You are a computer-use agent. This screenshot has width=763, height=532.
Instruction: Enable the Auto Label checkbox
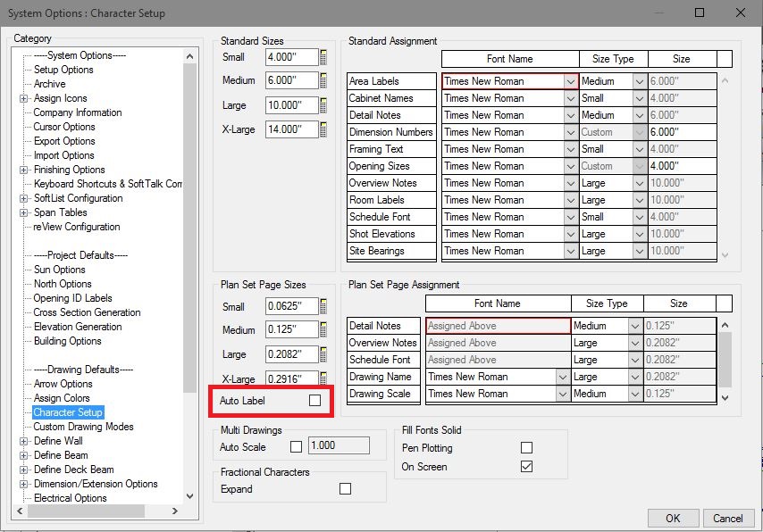315,402
